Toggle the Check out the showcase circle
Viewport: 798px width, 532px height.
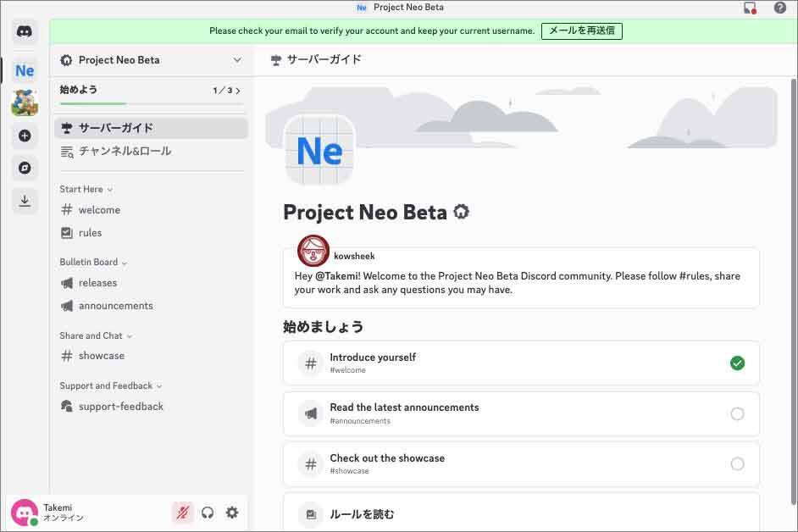(x=737, y=464)
